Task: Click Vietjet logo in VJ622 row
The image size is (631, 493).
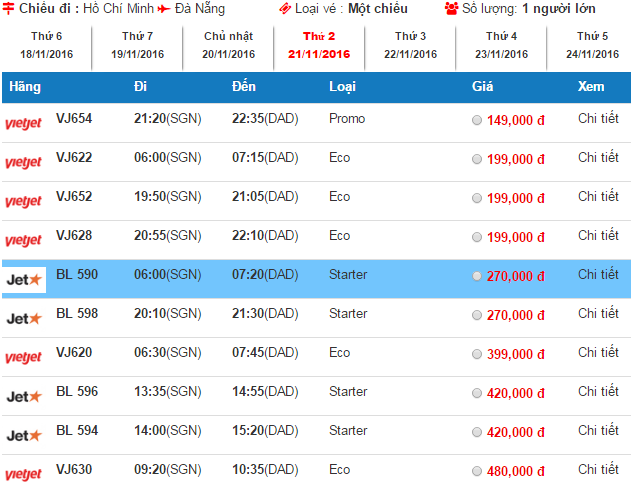Action: [23, 162]
